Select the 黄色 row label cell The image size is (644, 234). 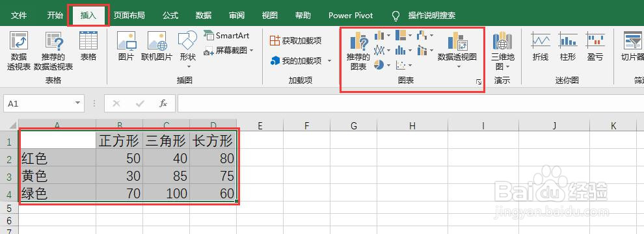[x=57, y=175]
